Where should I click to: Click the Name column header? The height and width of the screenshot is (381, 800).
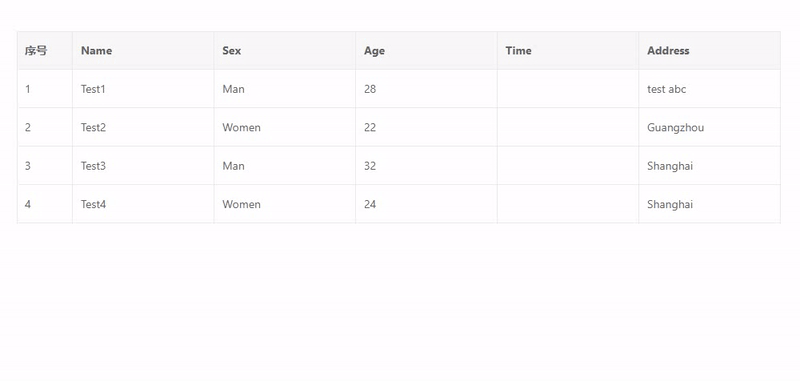(143, 50)
